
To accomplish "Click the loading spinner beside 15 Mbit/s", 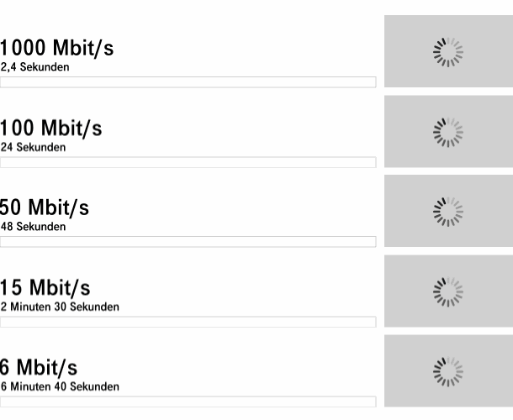I will [x=448, y=291].
